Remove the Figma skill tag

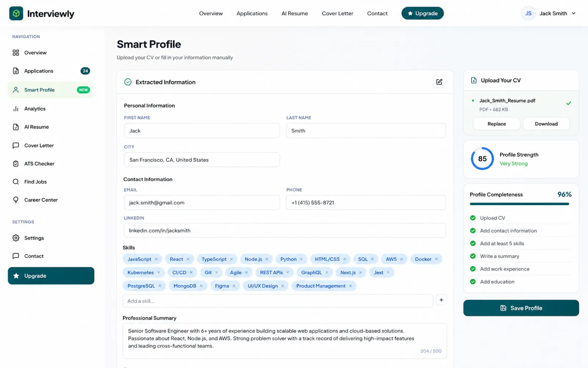tap(234, 286)
